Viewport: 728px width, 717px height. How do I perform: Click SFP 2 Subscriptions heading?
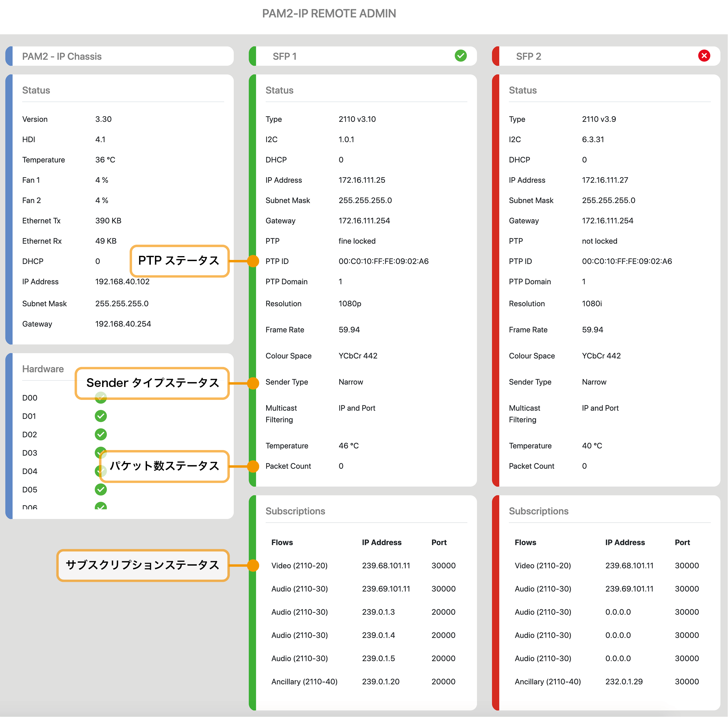(x=538, y=511)
